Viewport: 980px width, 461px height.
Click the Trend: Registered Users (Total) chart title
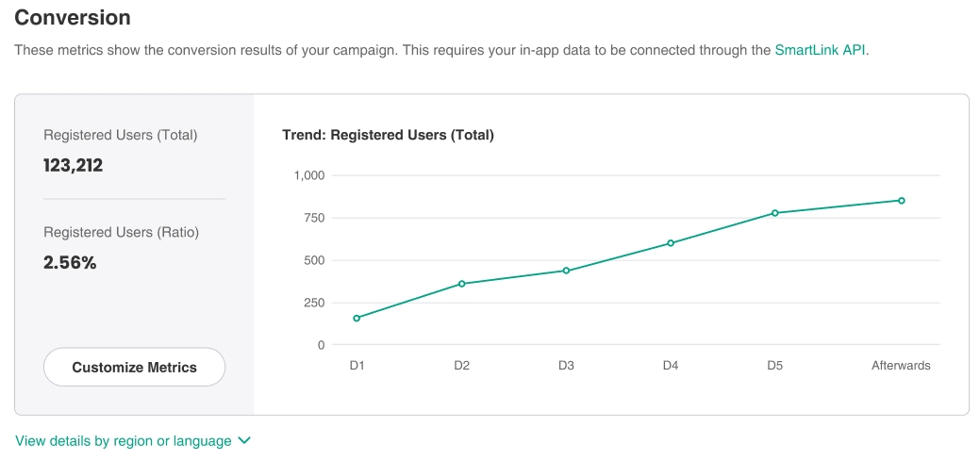(388, 135)
